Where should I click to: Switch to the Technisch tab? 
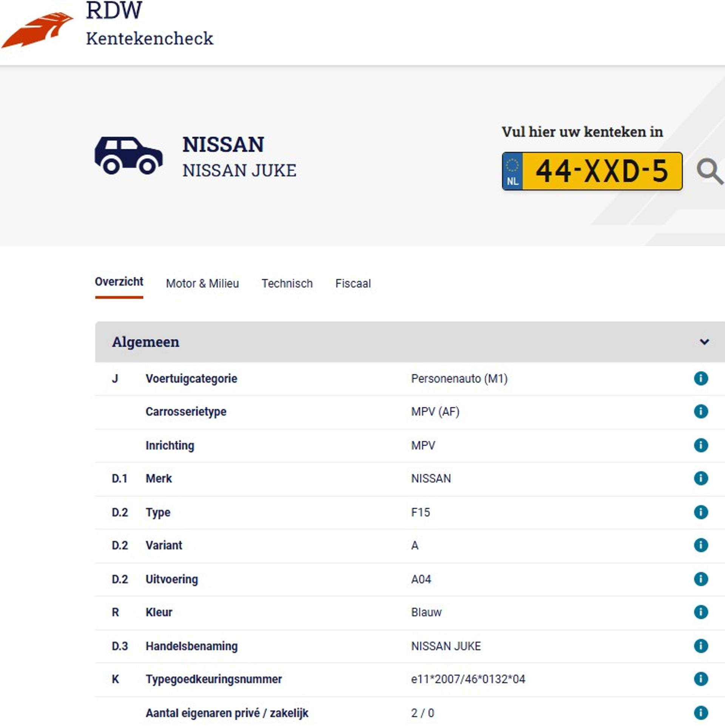pyautogui.click(x=287, y=283)
